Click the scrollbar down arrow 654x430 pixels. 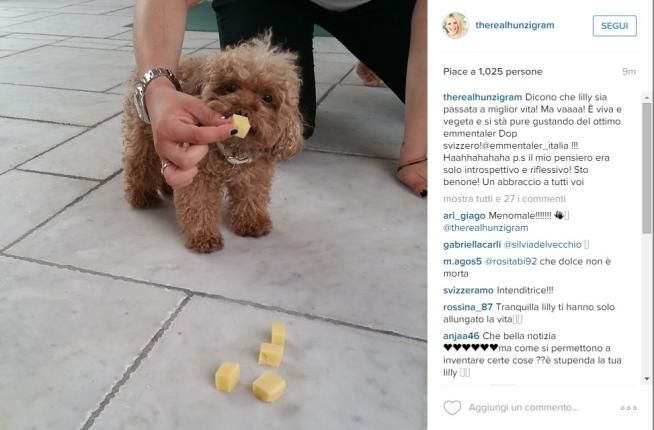[647, 379]
